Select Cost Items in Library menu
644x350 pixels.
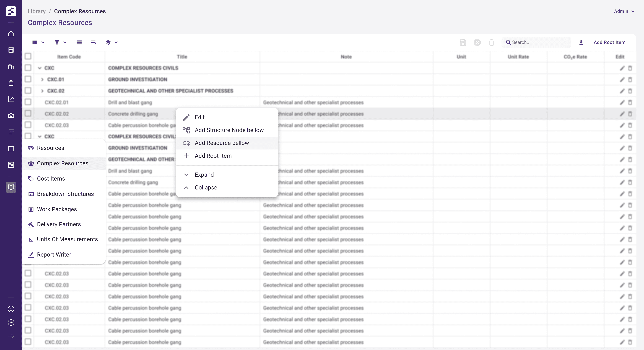pyautogui.click(x=51, y=179)
